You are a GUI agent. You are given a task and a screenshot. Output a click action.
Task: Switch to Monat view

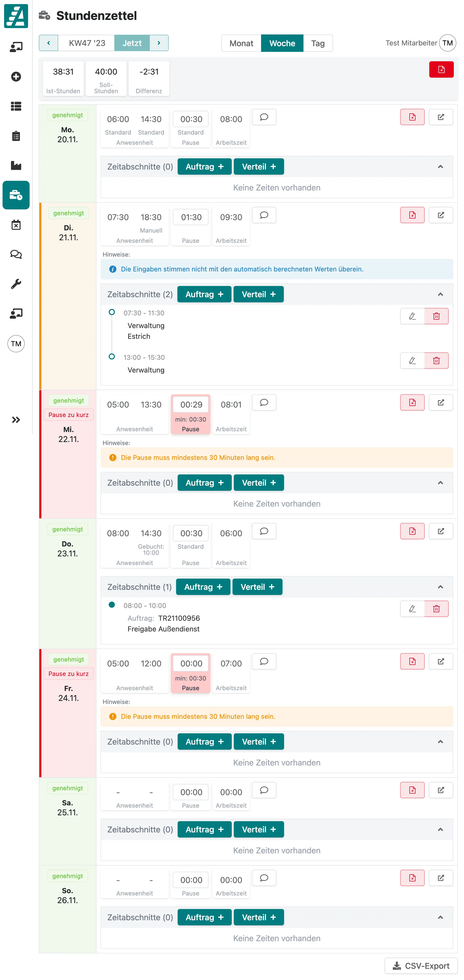point(241,43)
